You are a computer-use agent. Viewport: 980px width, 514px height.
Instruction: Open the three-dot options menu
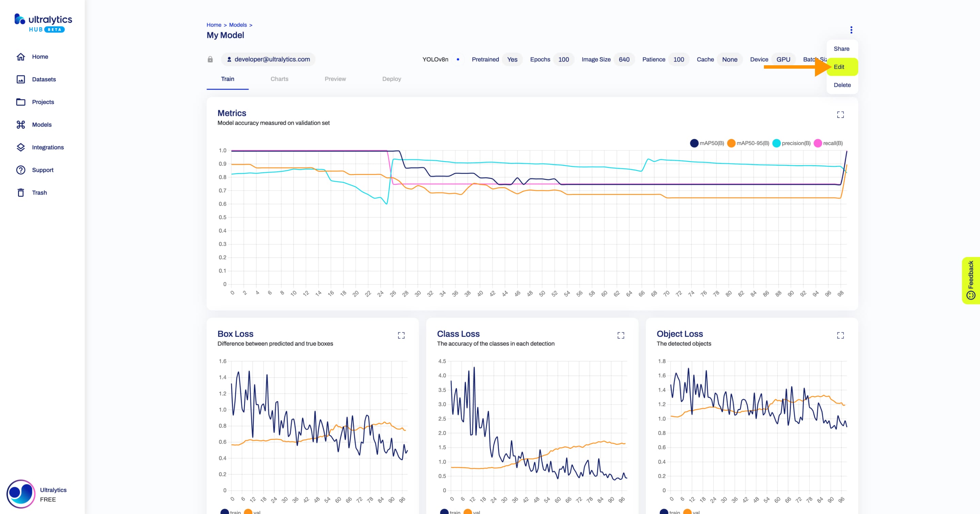point(852,30)
